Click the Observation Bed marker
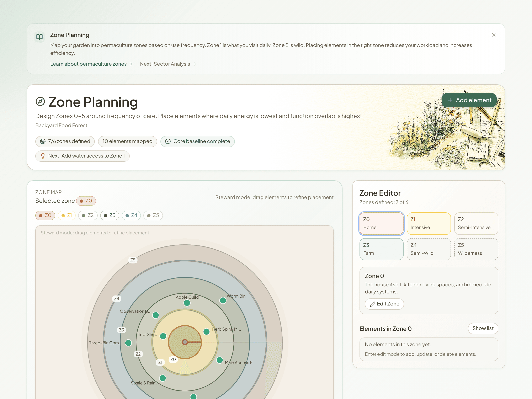This screenshot has width=532, height=399. (156, 315)
